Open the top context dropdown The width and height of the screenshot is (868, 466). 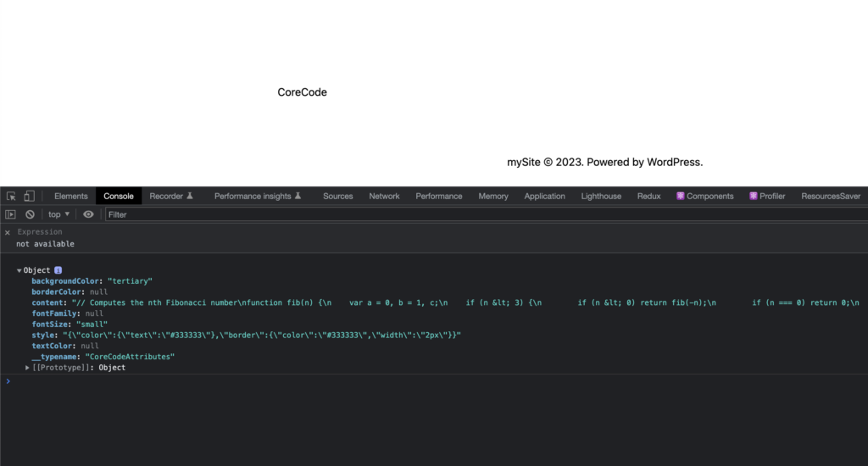58,214
